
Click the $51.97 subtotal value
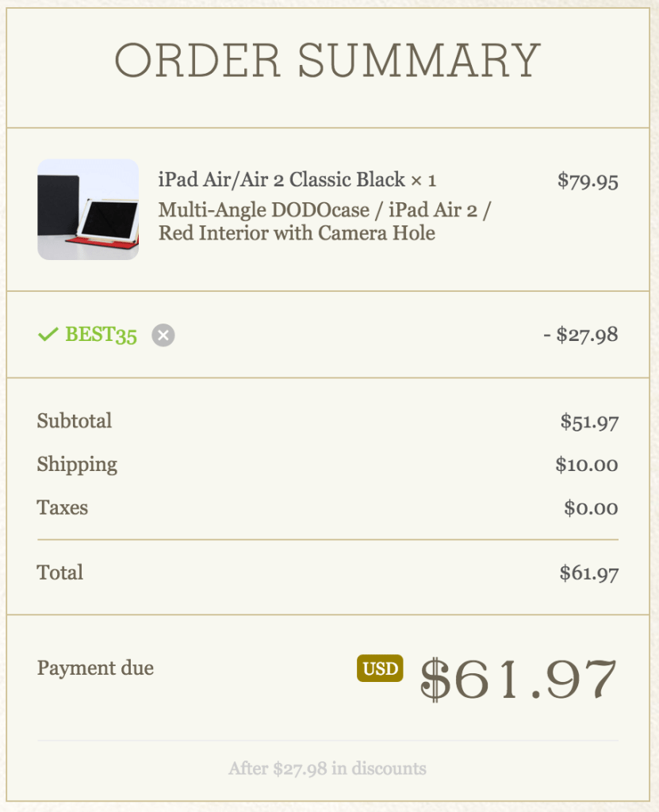(x=589, y=422)
